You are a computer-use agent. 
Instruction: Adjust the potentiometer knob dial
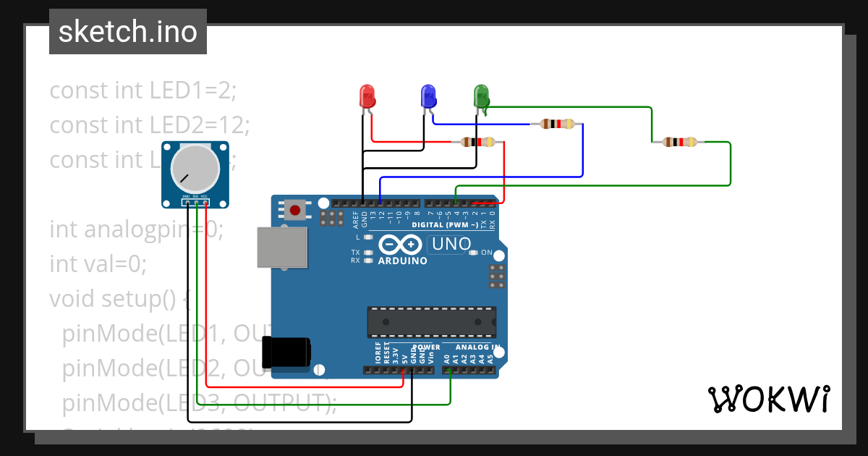[194, 169]
